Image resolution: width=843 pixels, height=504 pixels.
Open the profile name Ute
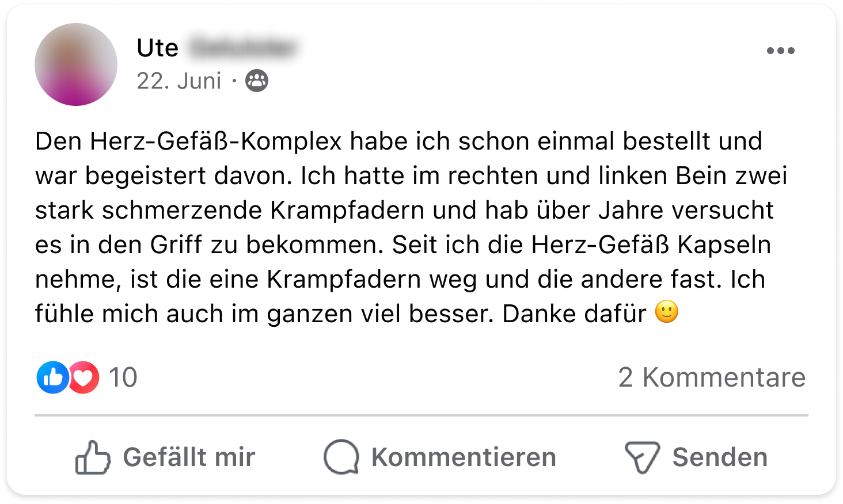157,48
